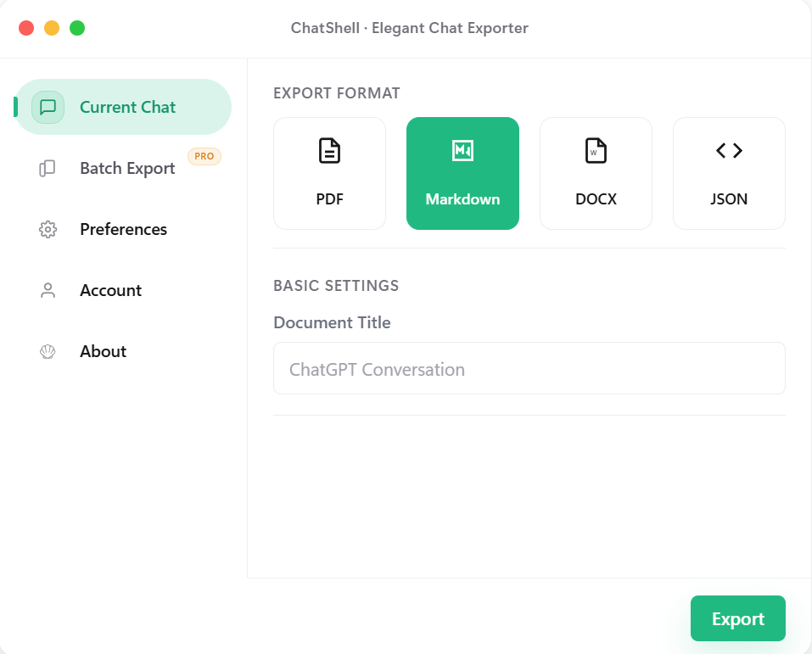
Task: Click the PRO badge next to Batch Export
Action: (204, 156)
